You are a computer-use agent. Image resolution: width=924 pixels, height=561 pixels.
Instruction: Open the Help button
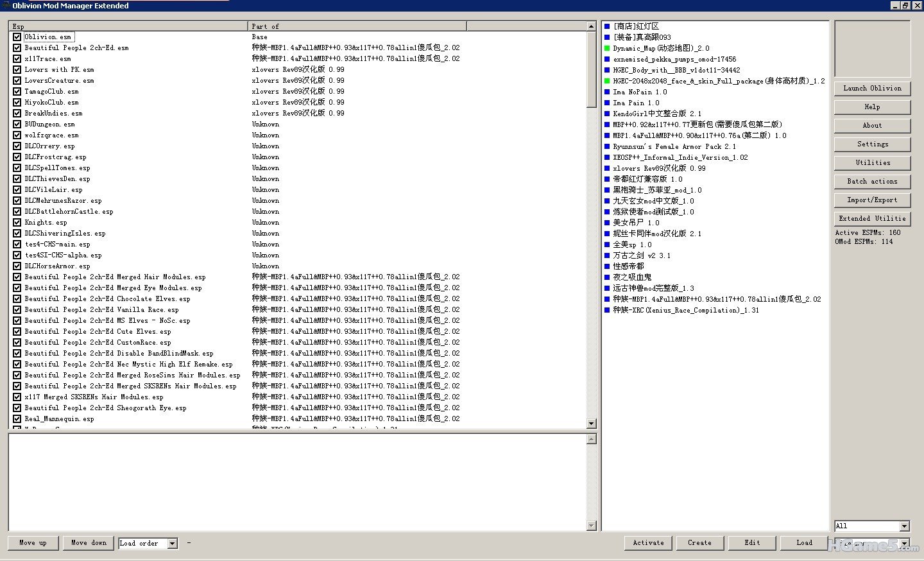coord(872,107)
